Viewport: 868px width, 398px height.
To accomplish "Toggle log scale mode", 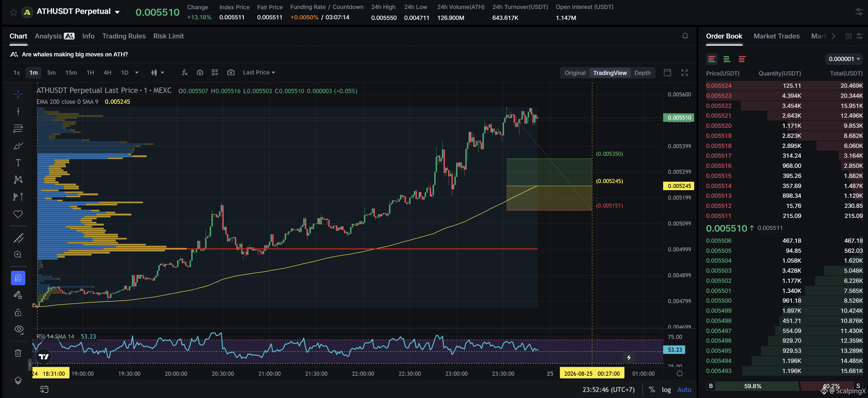I will 666,390.
